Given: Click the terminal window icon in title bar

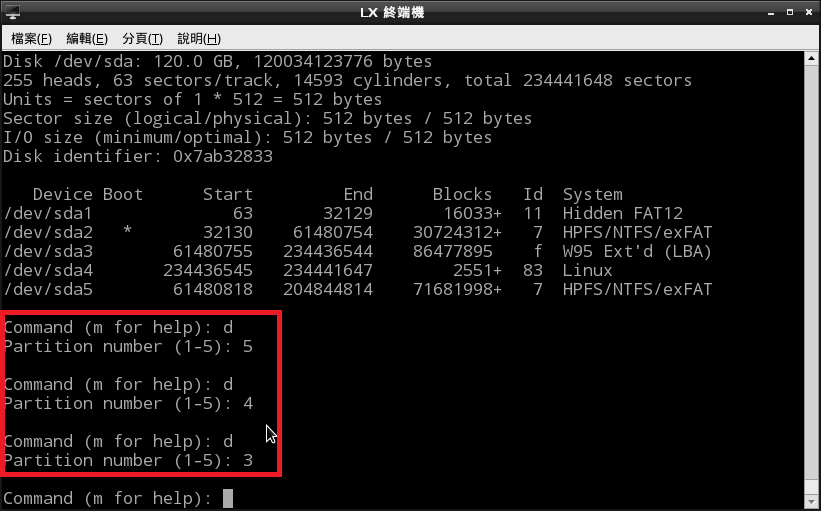Looking at the screenshot, I should click(12, 12).
